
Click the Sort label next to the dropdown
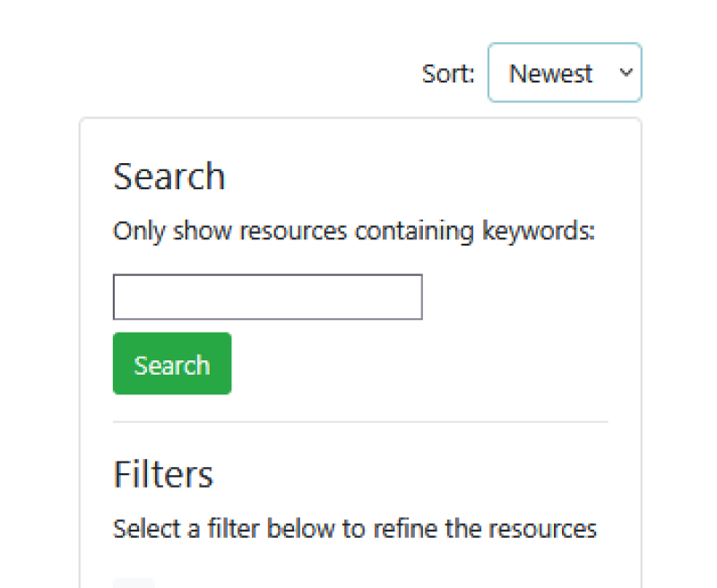(x=447, y=74)
